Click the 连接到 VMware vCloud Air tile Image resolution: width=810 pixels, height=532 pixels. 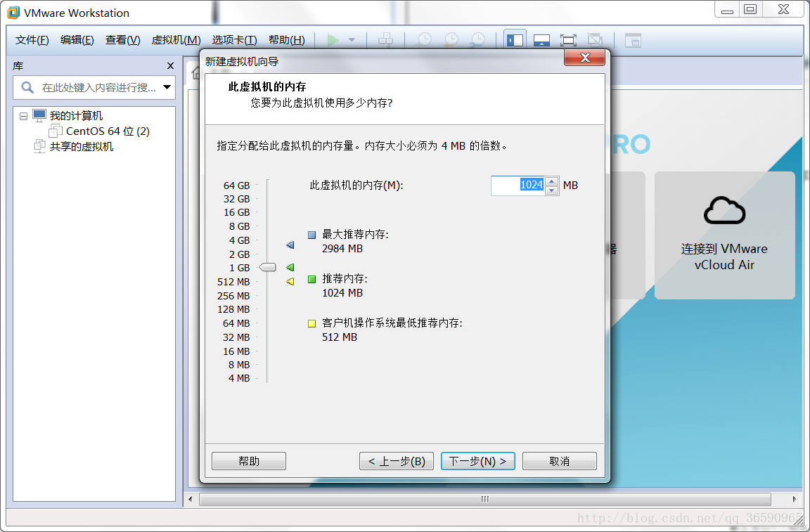click(x=724, y=235)
